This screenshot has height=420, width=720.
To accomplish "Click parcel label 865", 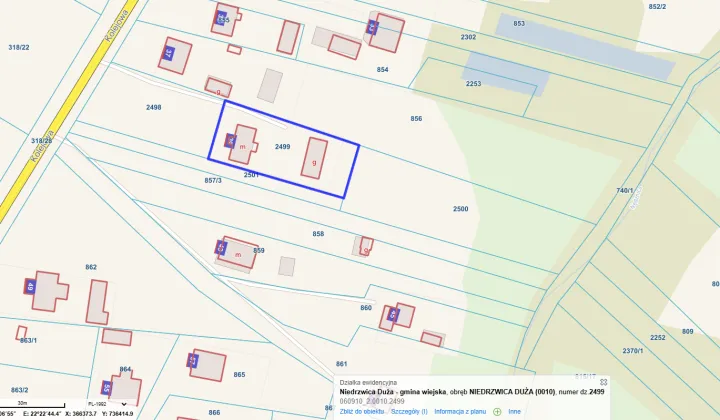I will (239, 375).
